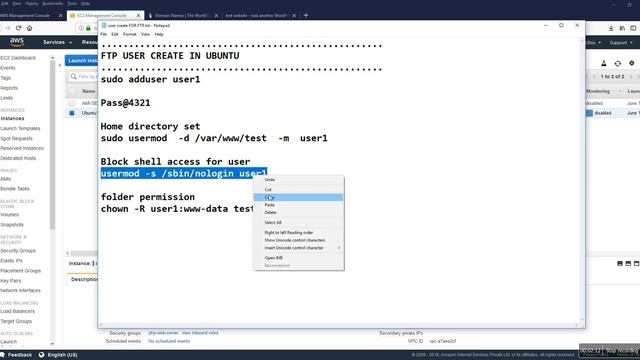Choose Copy in the context menu

pos(298,198)
